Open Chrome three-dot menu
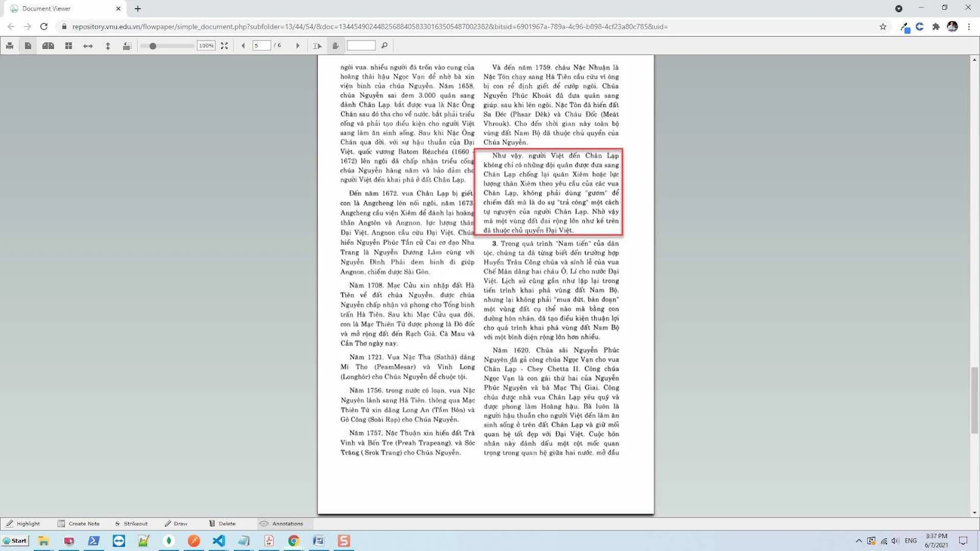 (x=969, y=26)
